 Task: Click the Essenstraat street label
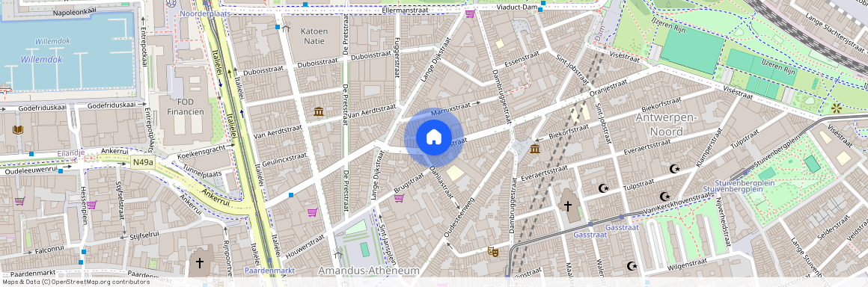click(522, 60)
